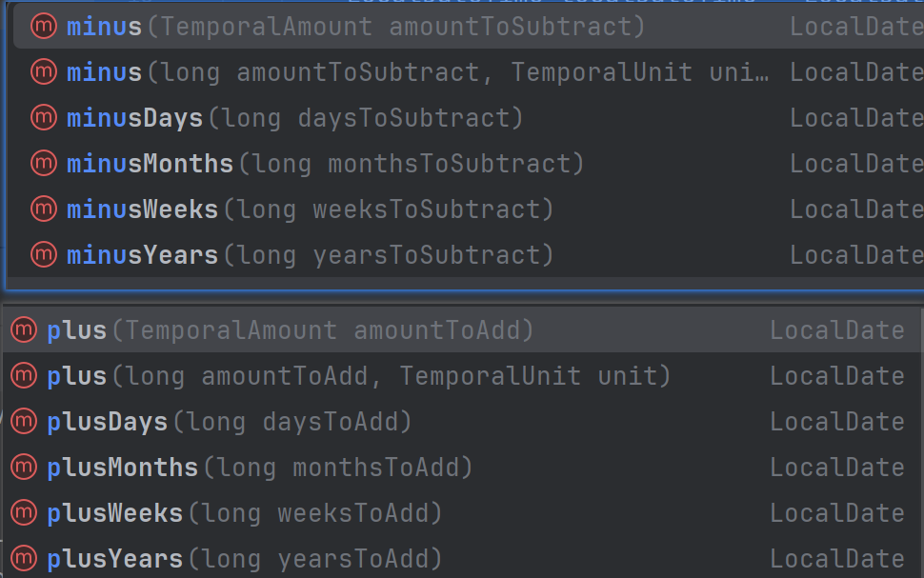Click the method icon next to plusWeeks
The image size is (924, 578).
pyautogui.click(x=23, y=513)
